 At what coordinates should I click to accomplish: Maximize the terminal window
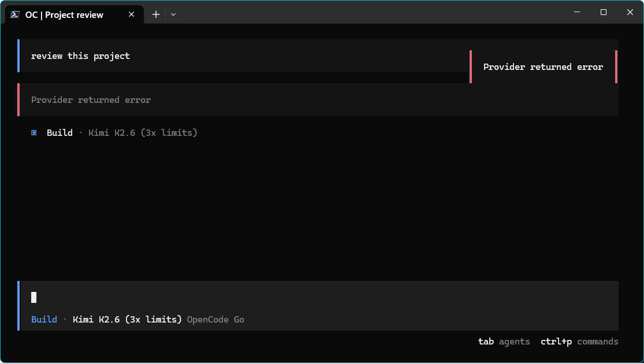pos(604,12)
